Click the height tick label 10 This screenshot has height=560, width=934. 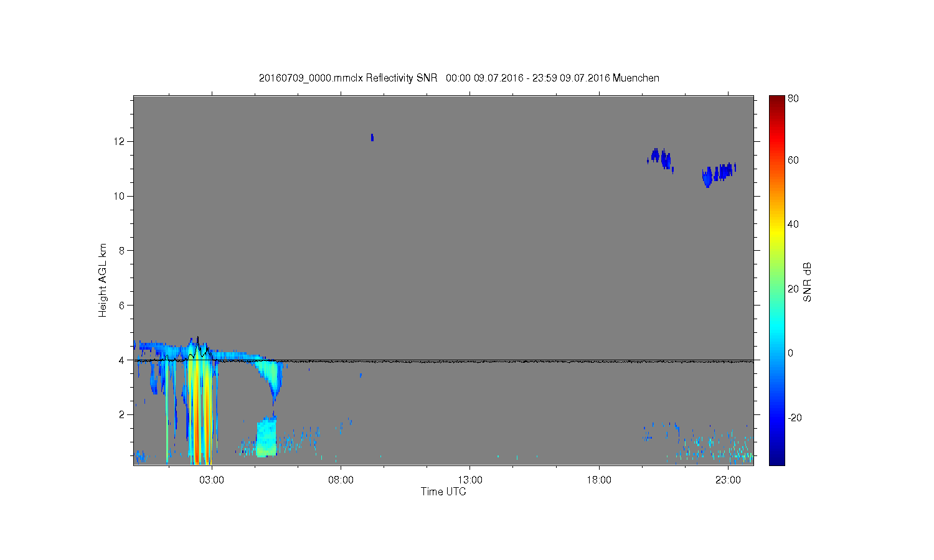120,196
